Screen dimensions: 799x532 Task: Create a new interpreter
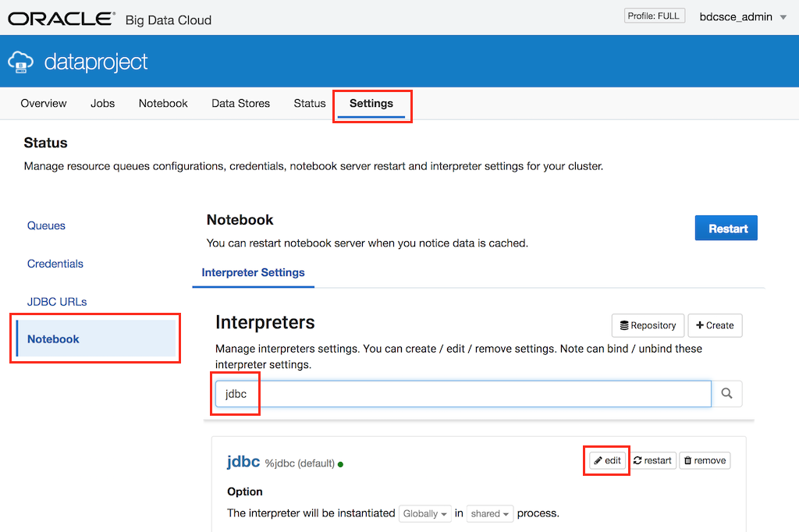pos(715,325)
